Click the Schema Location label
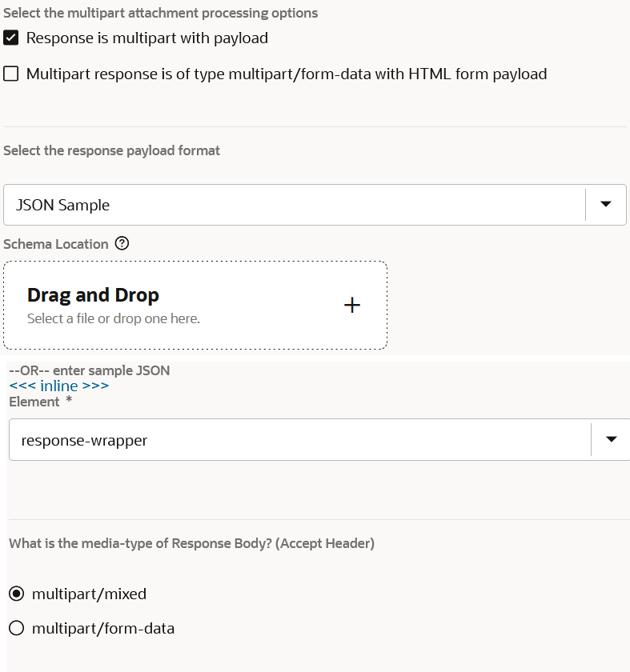This screenshot has width=630, height=672. [x=56, y=244]
